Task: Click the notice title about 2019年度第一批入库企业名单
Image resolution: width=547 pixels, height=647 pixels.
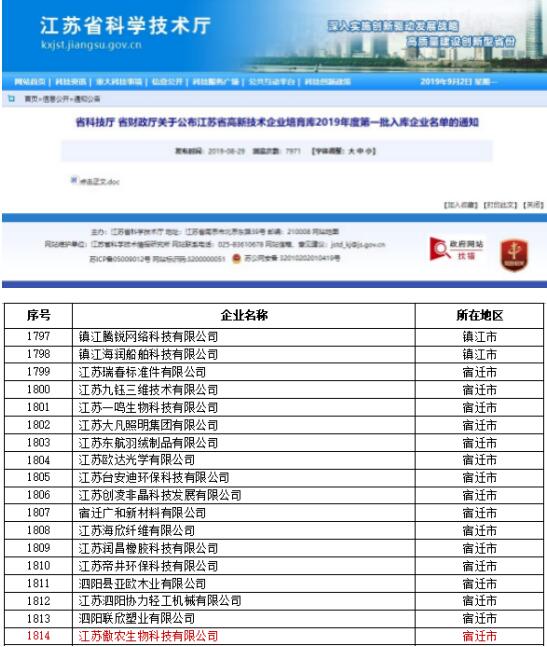Action: click(x=277, y=122)
